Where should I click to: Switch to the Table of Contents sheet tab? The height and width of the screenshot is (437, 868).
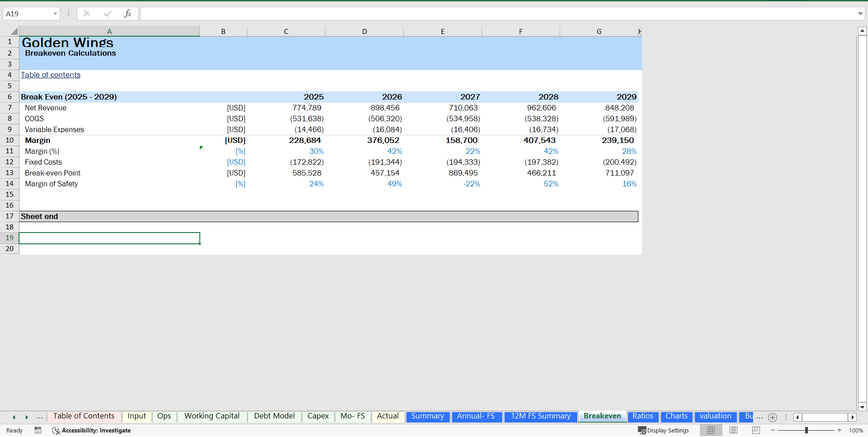[x=84, y=416]
